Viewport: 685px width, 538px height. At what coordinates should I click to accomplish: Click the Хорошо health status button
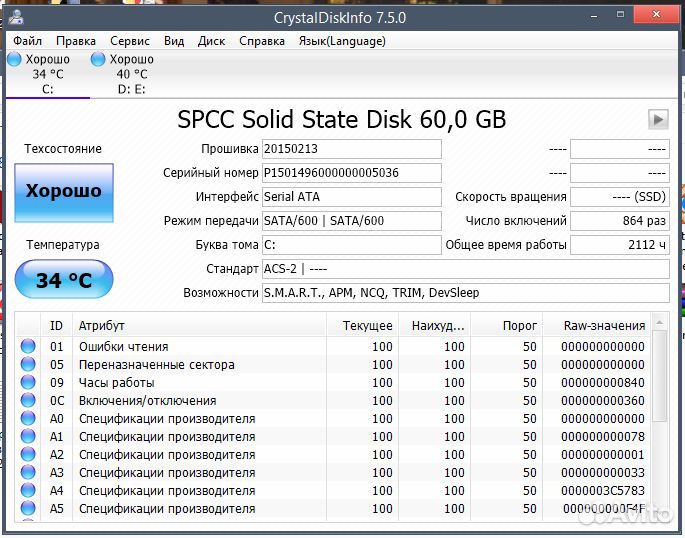(64, 193)
